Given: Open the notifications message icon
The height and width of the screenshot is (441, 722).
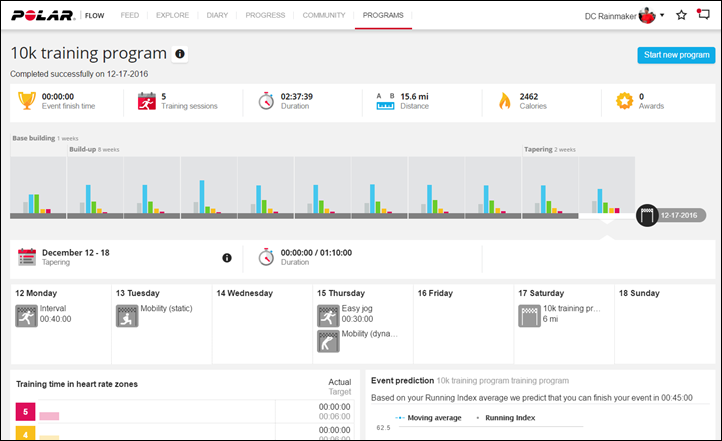Looking at the screenshot, I should coord(703,14).
